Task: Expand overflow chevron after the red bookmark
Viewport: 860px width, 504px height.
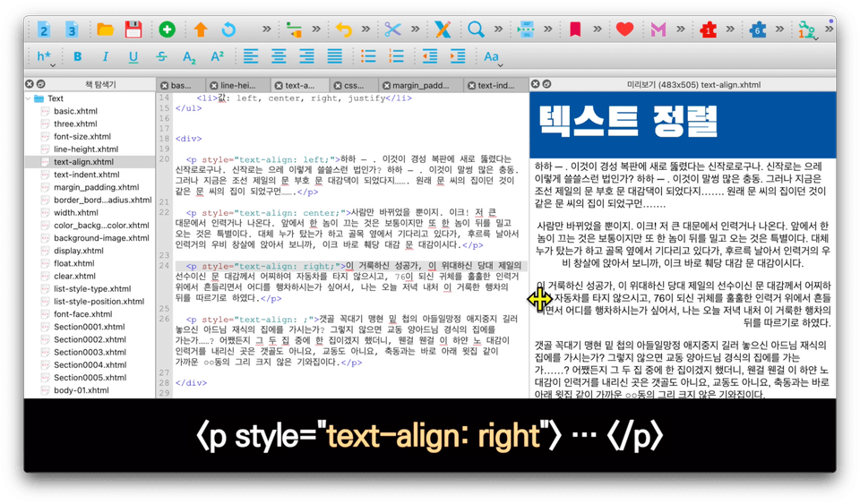Action: coord(598,29)
